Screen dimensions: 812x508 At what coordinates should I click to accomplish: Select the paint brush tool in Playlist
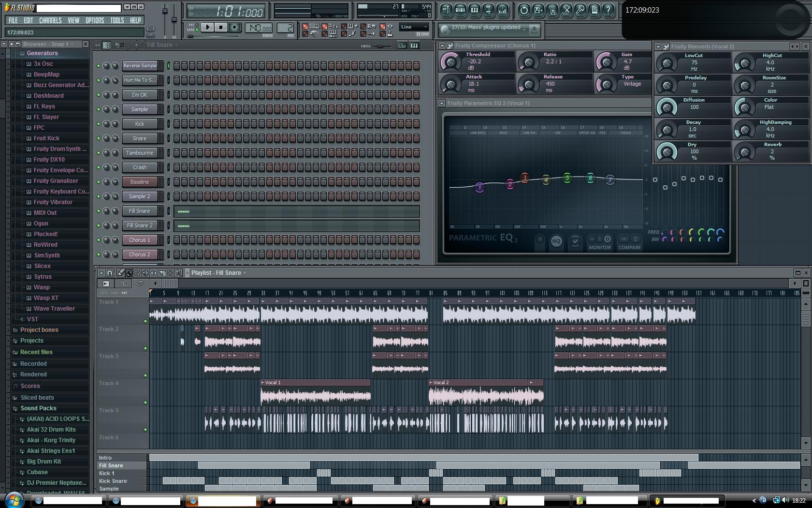click(129, 273)
